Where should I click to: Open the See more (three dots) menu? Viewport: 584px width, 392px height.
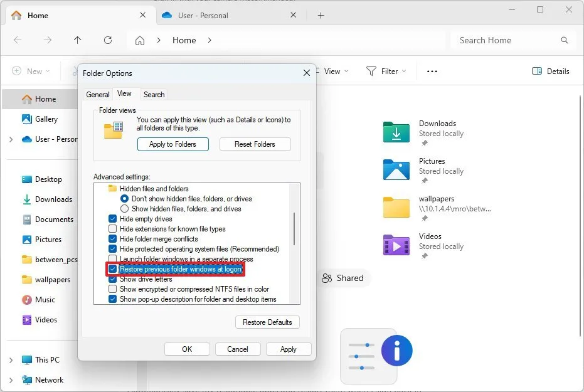[432, 71]
